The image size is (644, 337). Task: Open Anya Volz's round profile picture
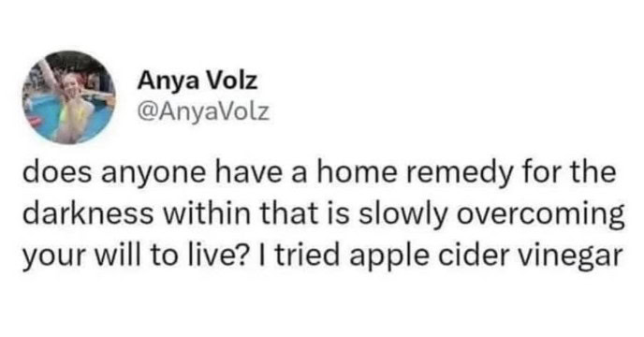(68, 97)
